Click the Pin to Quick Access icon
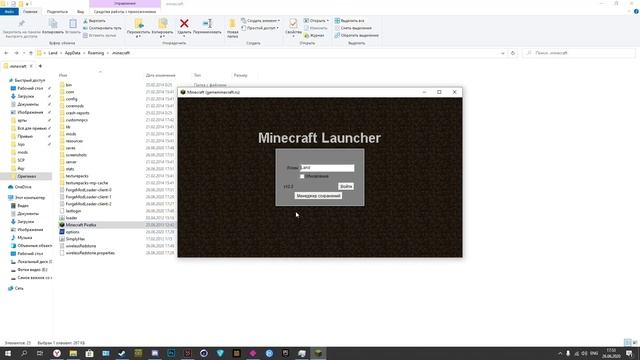The image size is (640, 360). click(x=22, y=24)
